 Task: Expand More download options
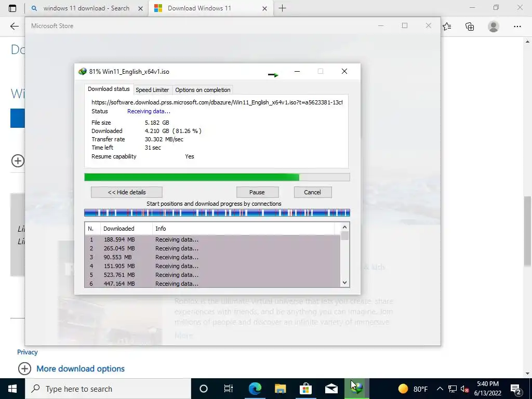[81, 369]
